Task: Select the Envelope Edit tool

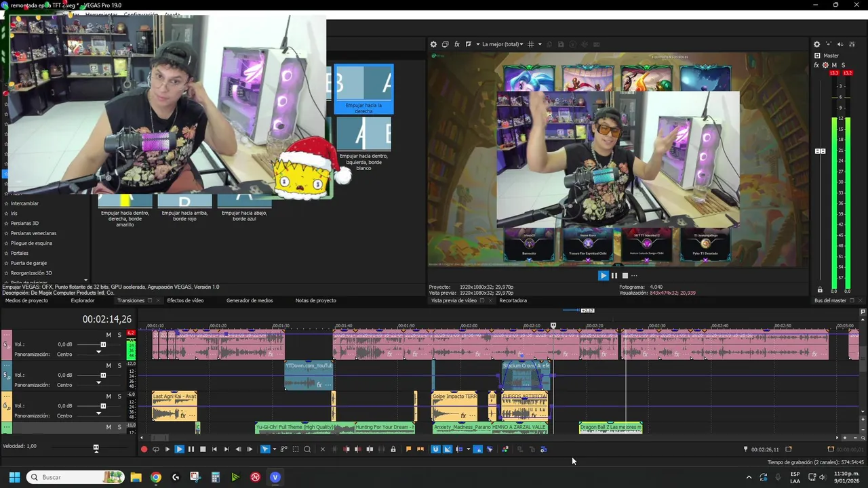Action: point(283,449)
